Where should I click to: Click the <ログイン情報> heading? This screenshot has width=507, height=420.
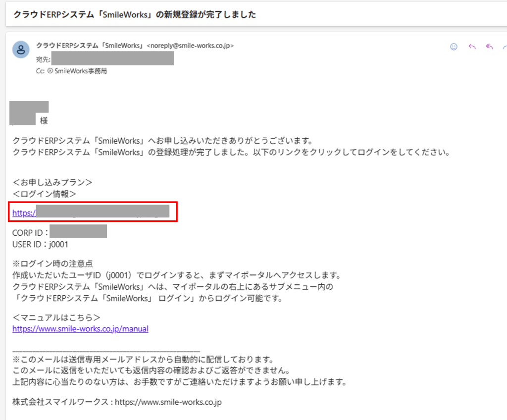44,194
